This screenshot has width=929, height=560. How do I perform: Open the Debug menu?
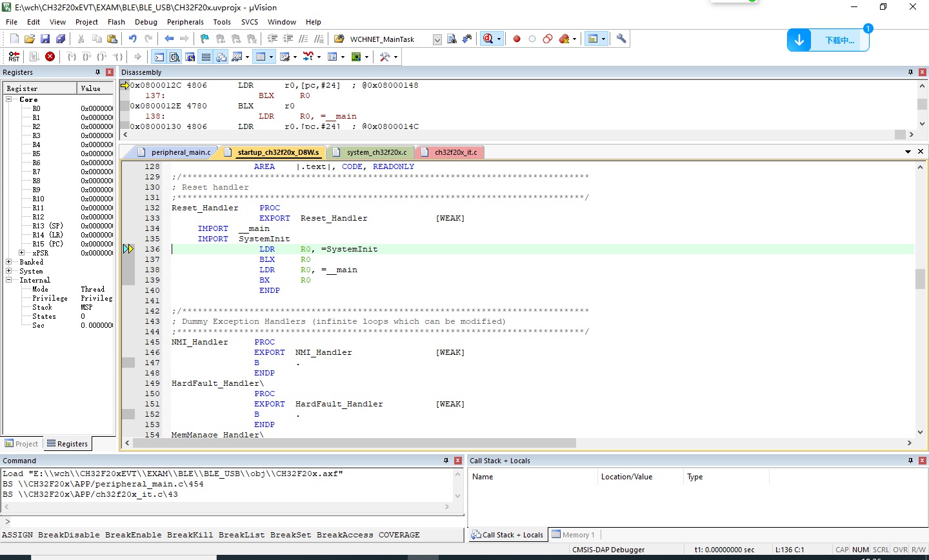(146, 22)
